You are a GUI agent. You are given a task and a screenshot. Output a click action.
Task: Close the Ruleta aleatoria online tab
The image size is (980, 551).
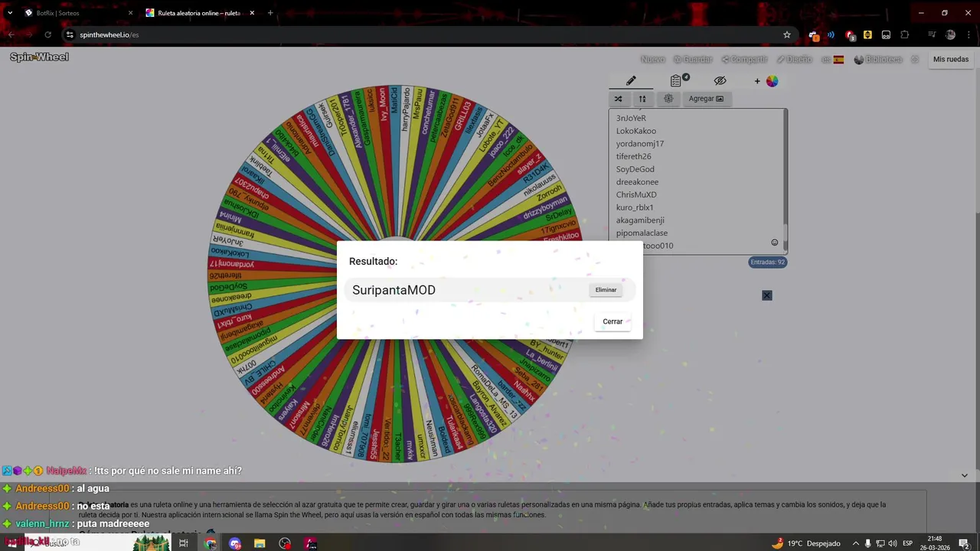[252, 13]
